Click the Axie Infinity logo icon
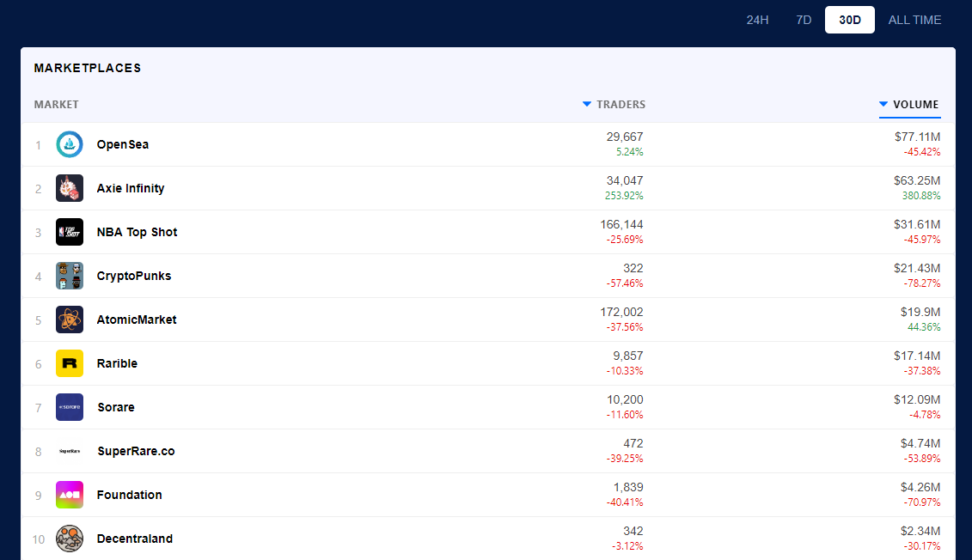Viewport: 972px width, 560px height. (x=70, y=188)
